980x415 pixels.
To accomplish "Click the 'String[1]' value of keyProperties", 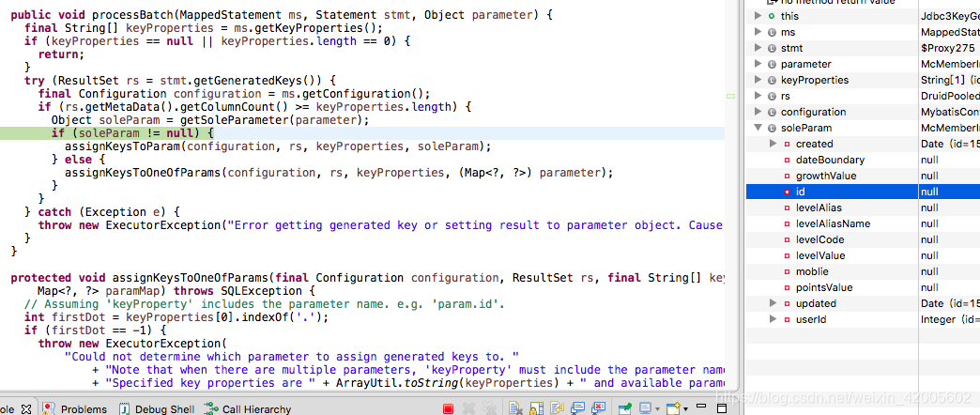I will coord(942,80).
